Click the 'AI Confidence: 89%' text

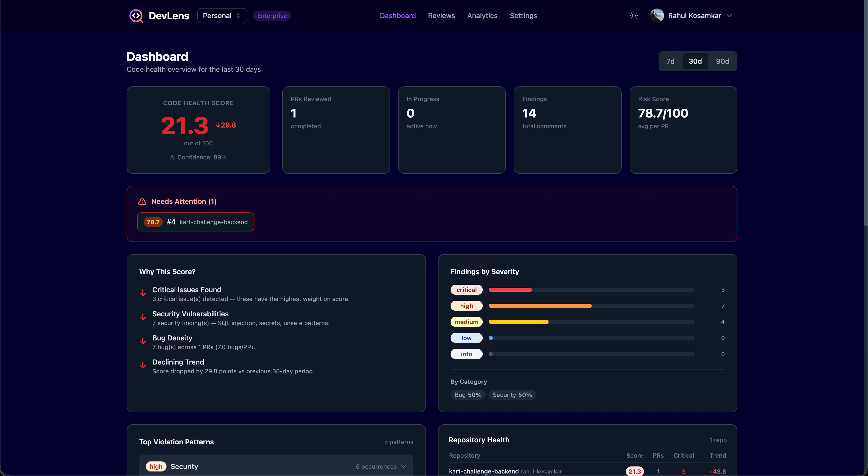click(198, 157)
